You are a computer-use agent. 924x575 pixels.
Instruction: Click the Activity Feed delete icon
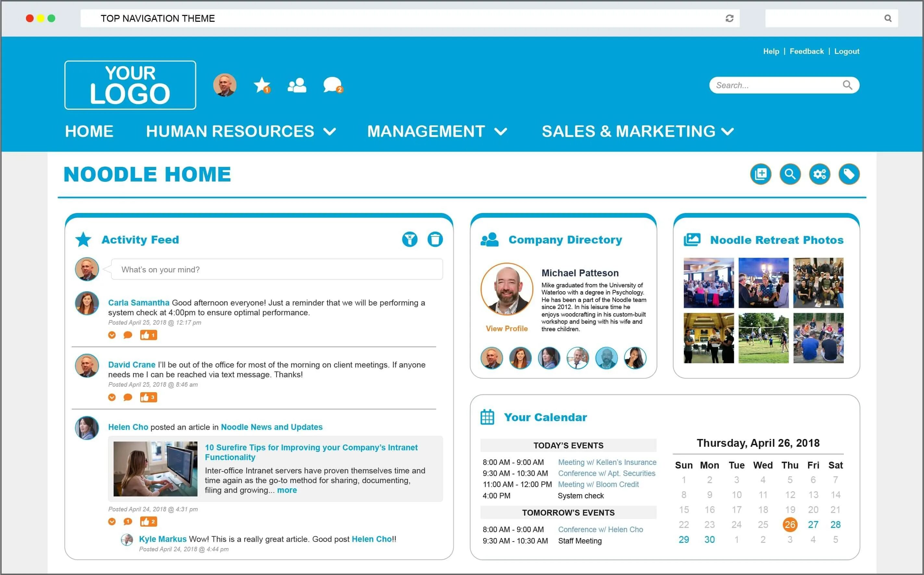[435, 239]
